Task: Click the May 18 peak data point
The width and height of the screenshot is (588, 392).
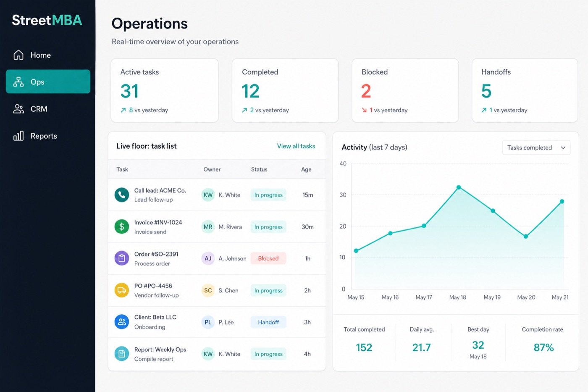Action: click(x=459, y=187)
